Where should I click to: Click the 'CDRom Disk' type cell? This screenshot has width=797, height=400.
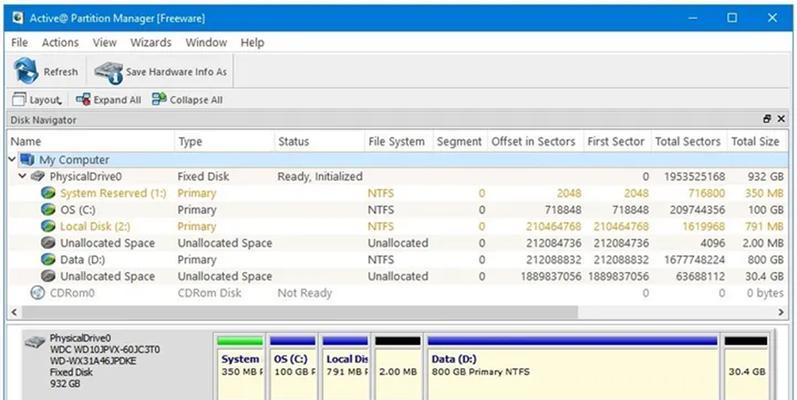tap(209, 293)
